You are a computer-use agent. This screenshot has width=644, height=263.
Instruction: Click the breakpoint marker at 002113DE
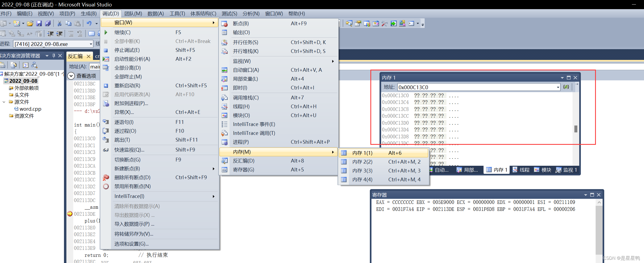tap(70, 214)
